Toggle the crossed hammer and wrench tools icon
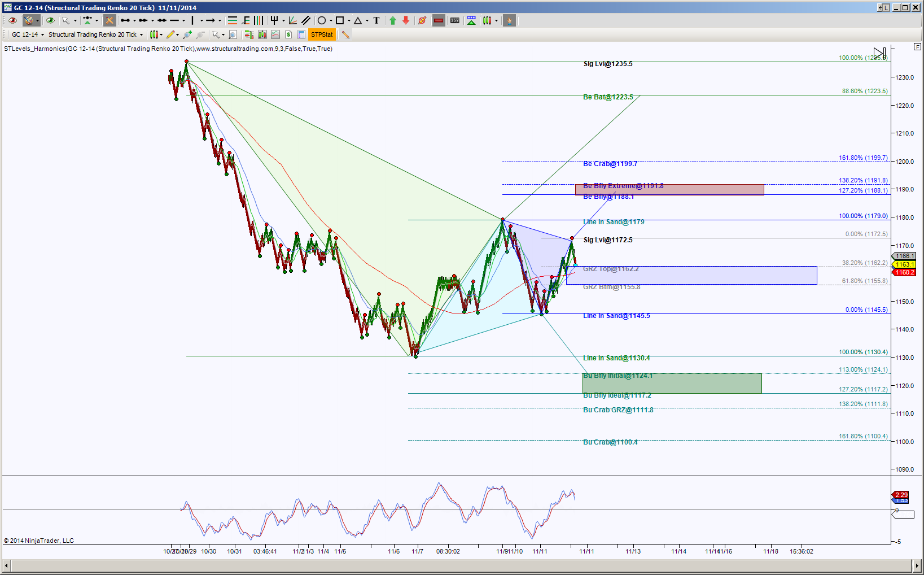Viewport: 924px width, 575px height. pyautogui.click(x=110, y=20)
